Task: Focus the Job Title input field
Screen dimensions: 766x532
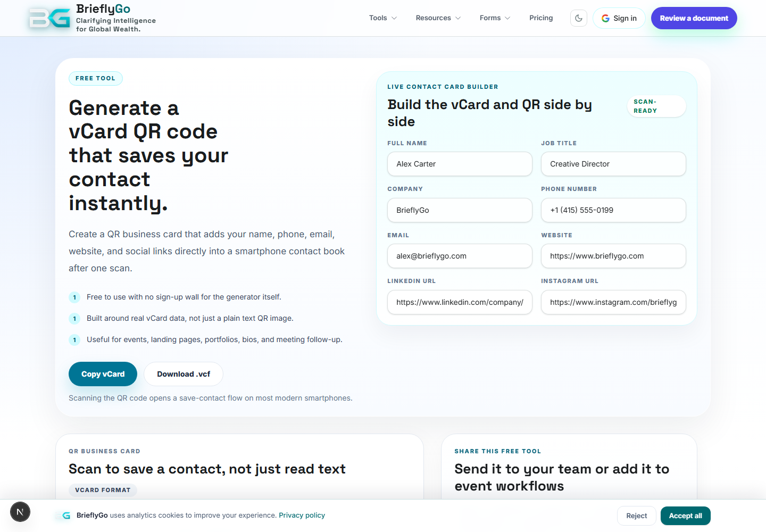Action: click(613, 164)
